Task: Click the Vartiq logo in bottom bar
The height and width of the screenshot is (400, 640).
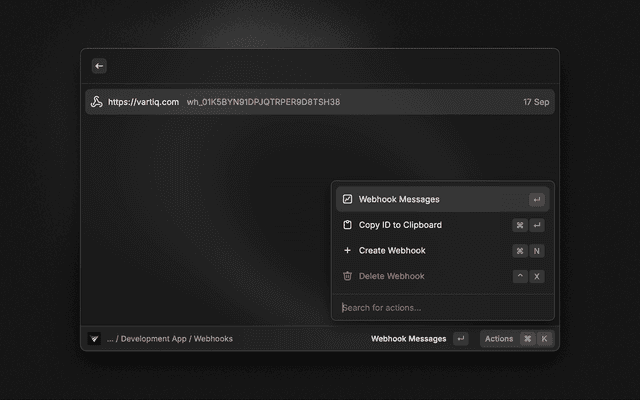Action: click(94, 339)
